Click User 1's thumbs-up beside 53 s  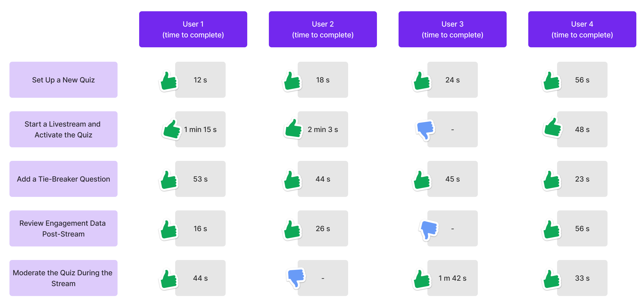coord(169,180)
